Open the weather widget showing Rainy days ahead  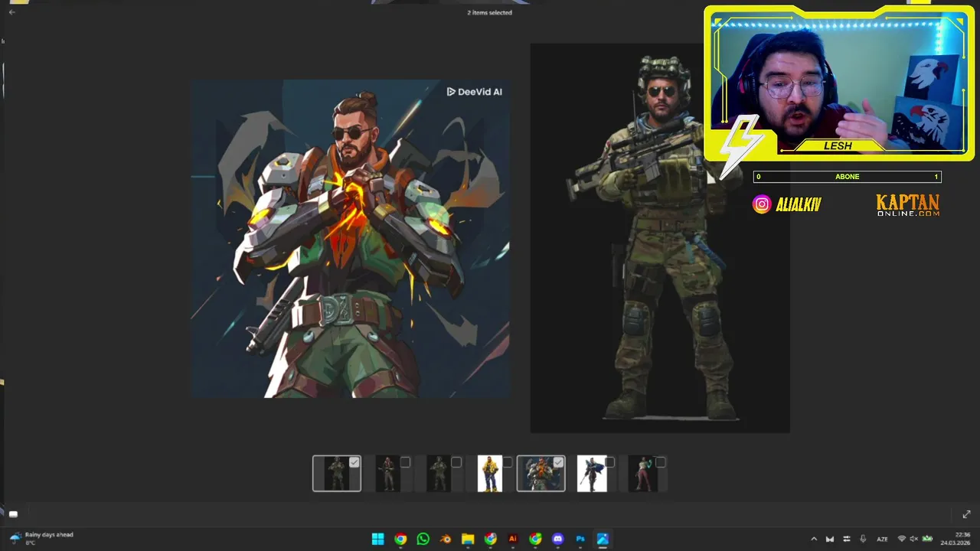coord(42,538)
